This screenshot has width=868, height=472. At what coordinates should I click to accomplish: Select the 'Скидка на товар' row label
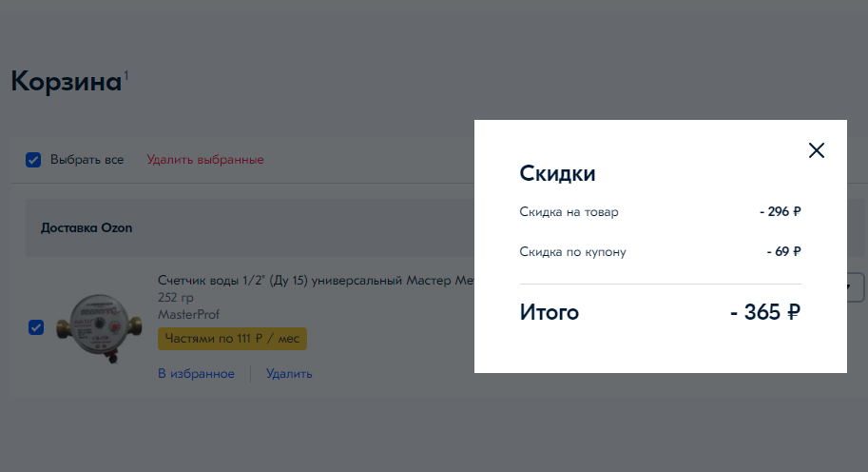(569, 212)
